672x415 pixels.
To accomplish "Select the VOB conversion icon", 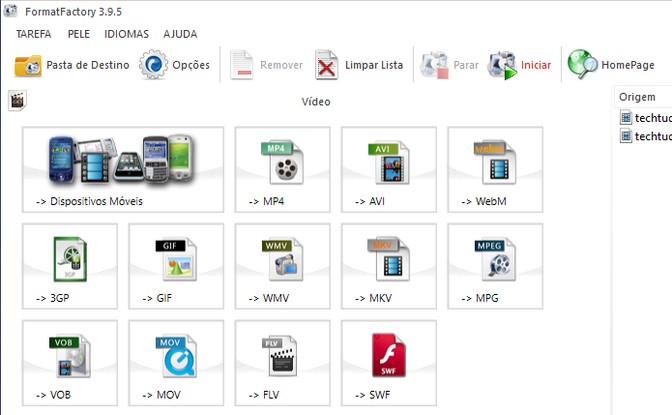I will pyautogui.click(x=70, y=356).
